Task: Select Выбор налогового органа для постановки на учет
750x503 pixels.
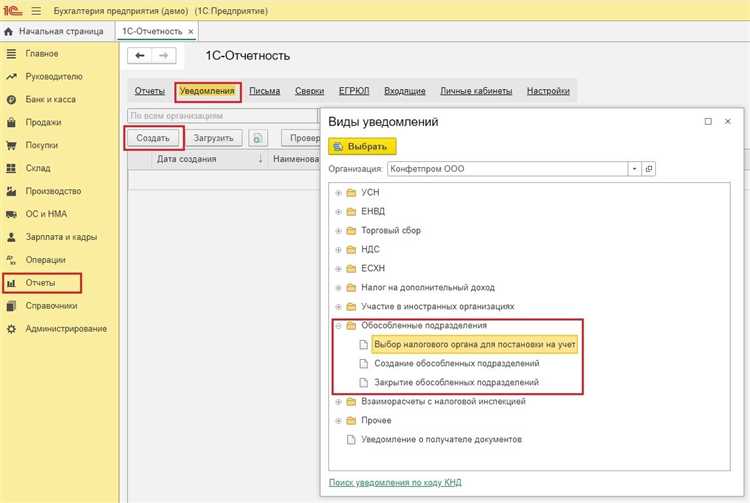Action: [x=474, y=344]
